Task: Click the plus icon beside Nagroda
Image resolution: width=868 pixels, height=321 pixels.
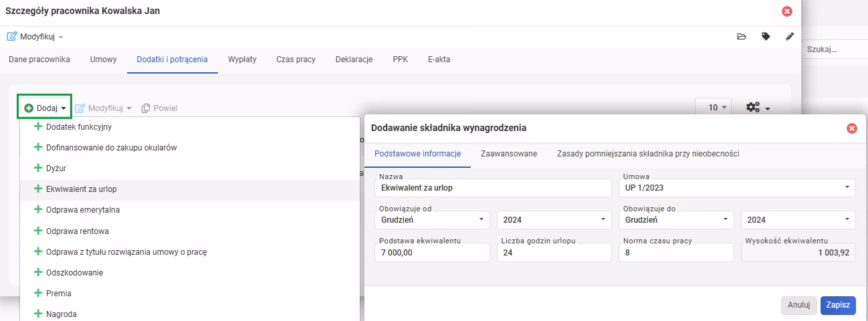Action: click(37, 314)
